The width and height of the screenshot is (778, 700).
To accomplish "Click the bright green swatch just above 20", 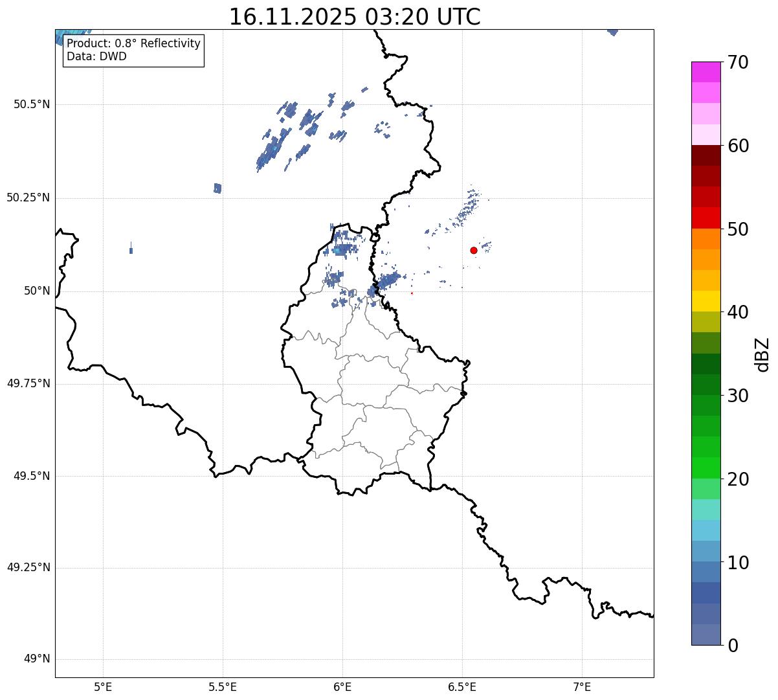I will click(x=706, y=468).
